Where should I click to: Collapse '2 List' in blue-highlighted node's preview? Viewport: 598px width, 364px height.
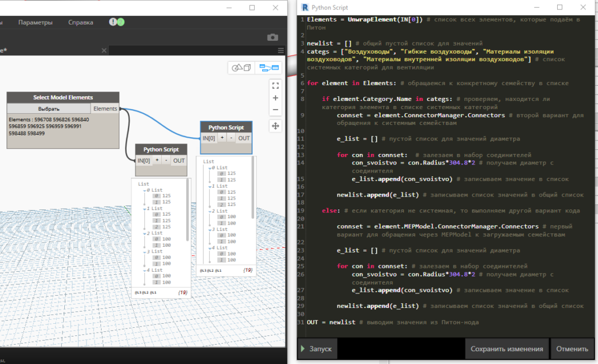[x=210, y=211]
